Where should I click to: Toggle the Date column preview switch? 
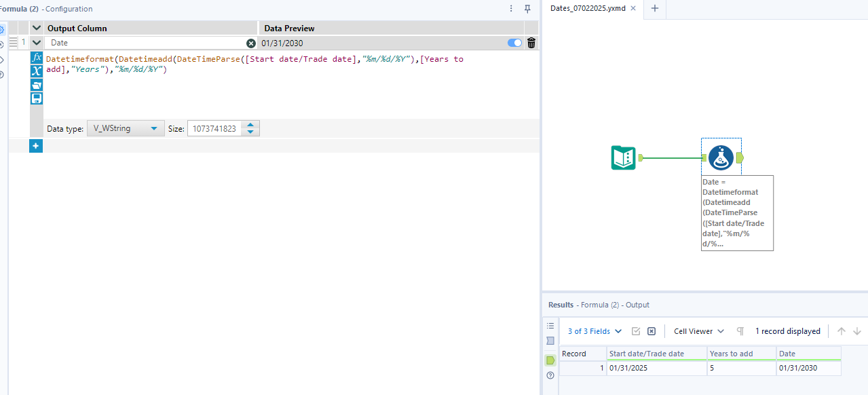[x=515, y=42]
